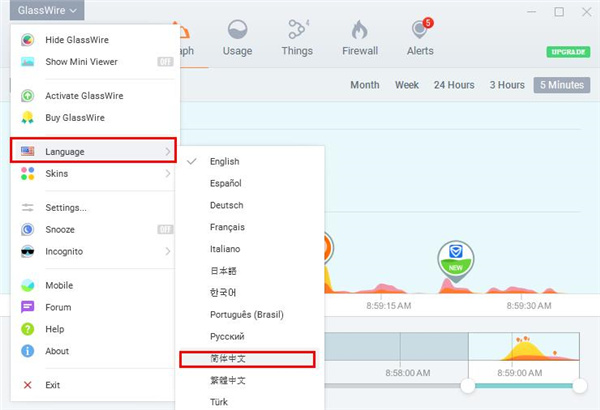Click the Hide GlassWire menu text
The height and width of the screenshot is (410, 600).
[x=77, y=40]
